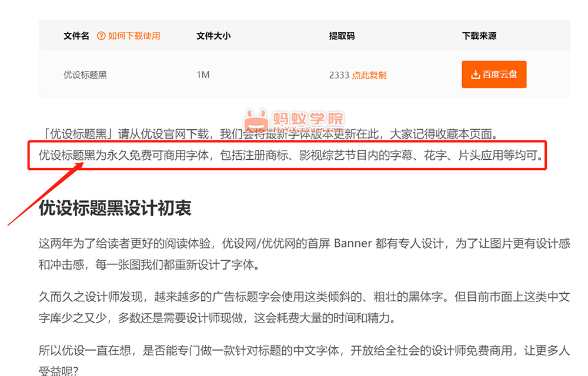The image size is (588, 376).
Task: Click the question mark help icon
Action: pos(101,36)
